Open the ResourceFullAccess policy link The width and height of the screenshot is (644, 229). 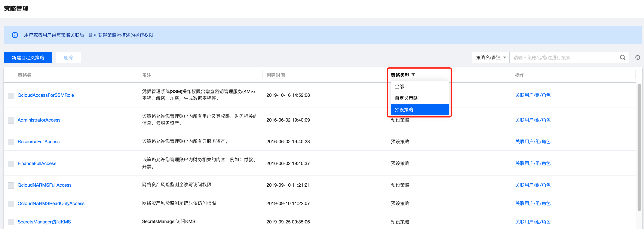point(39,141)
